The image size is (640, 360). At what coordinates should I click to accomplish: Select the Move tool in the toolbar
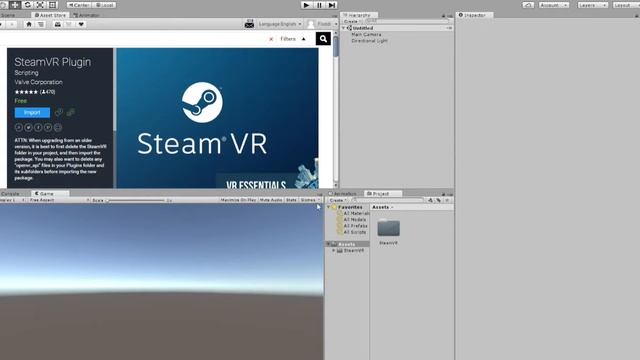15,5
